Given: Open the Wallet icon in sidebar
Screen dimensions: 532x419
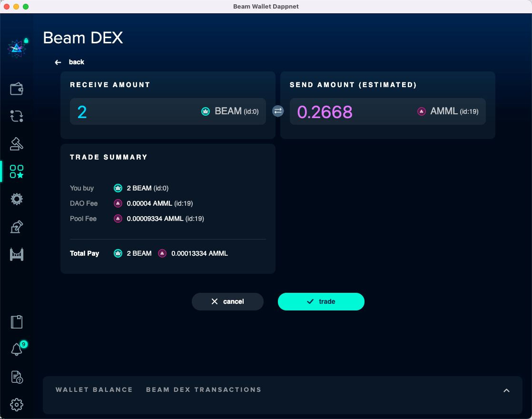Looking at the screenshot, I should click(16, 89).
